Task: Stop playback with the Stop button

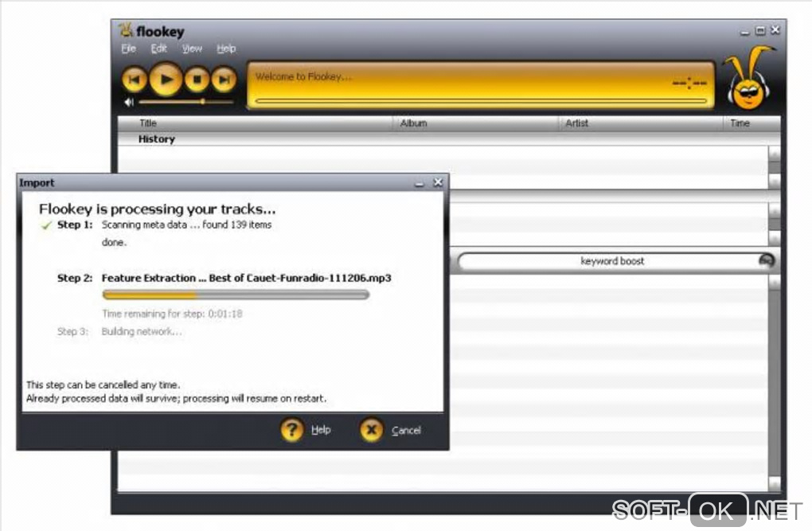Action: click(x=197, y=80)
